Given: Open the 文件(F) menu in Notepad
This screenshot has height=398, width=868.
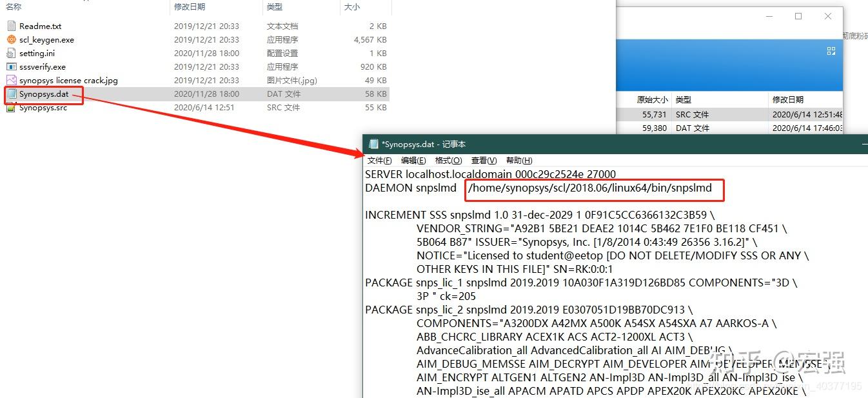Looking at the screenshot, I should (x=378, y=160).
